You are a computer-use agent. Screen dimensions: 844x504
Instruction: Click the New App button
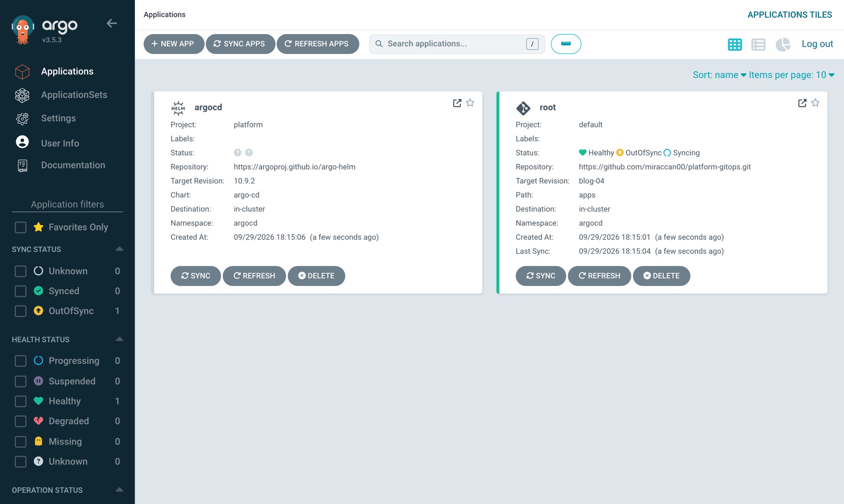tap(173, 44)
